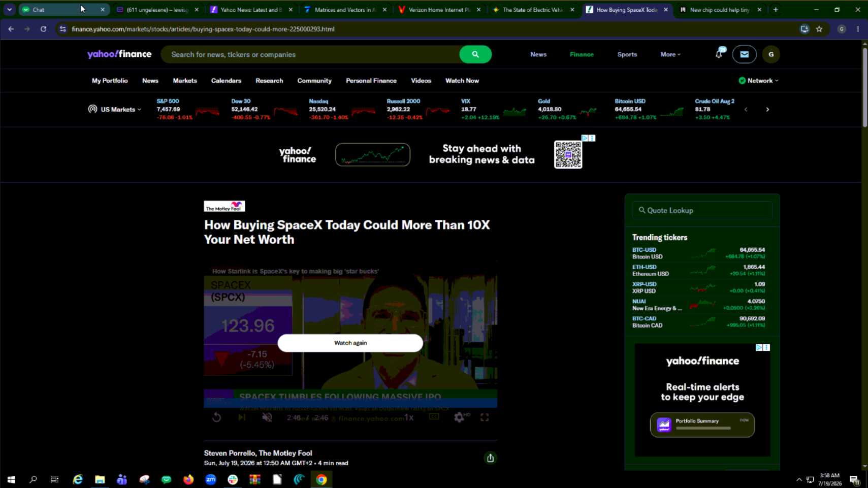This screenshot has width=868, height=488.
Task: Open the Calendars menu
Action: coord(226,81)
